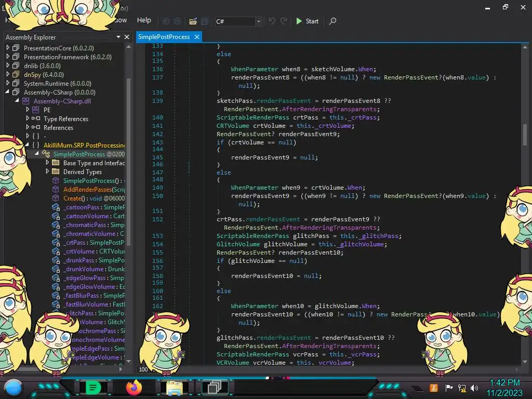Screen dimensions: 532x399
Task: Click the dnSpy assembly icon
Action: click(16, 74)
